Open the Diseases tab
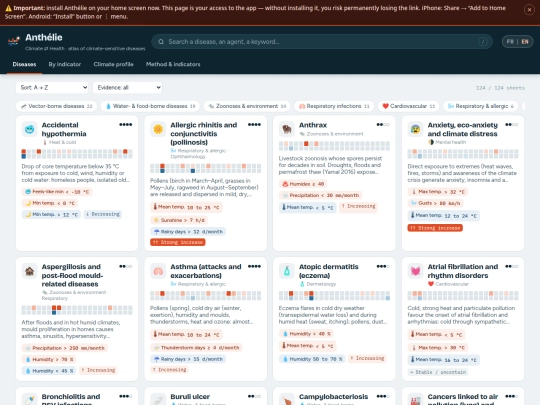This screenshot has width=540, height=405. pyautogui.click(x=24, y=64)
